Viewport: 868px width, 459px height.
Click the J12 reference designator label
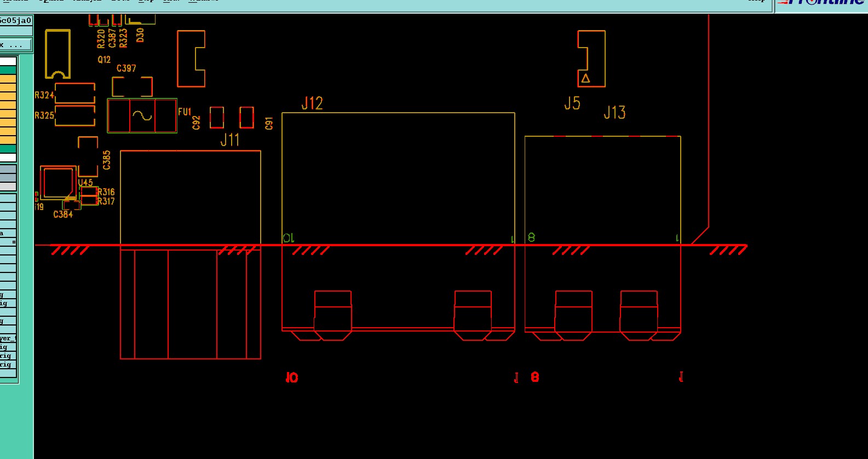tap(312, 103)
